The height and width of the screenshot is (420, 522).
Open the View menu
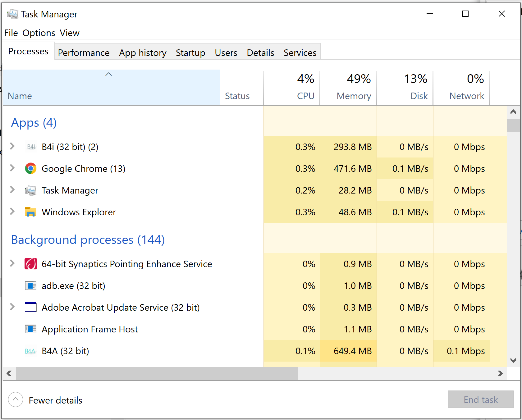click(x=69, y=33)
